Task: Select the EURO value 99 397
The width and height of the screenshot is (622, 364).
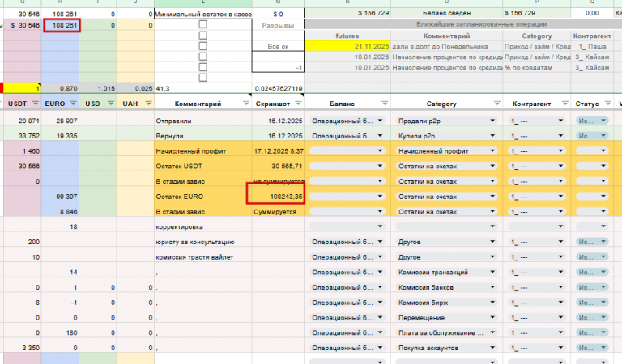Action: (x=60, y=197)
